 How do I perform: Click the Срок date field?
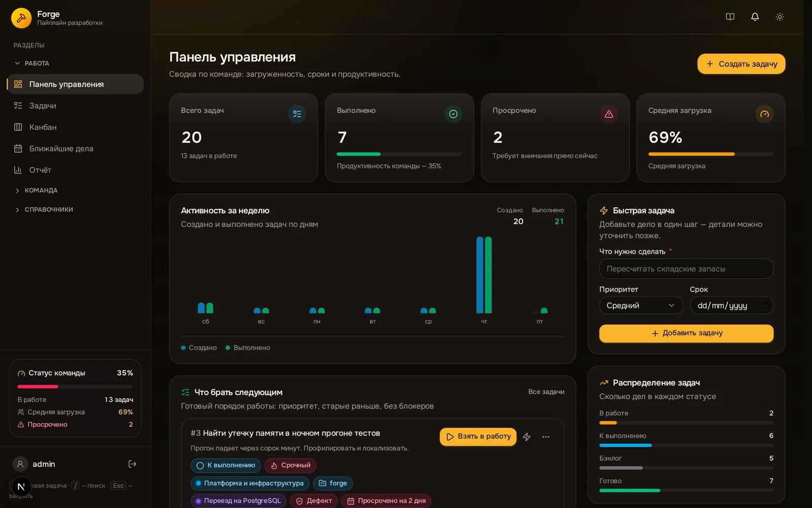[x=731, y=305]
